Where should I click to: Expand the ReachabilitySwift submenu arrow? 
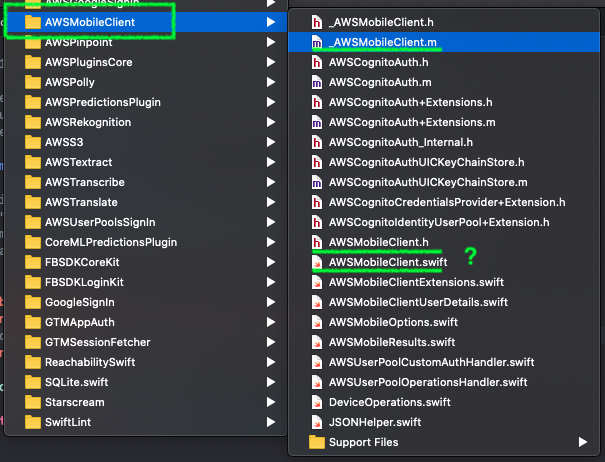[x=271, y=362]
